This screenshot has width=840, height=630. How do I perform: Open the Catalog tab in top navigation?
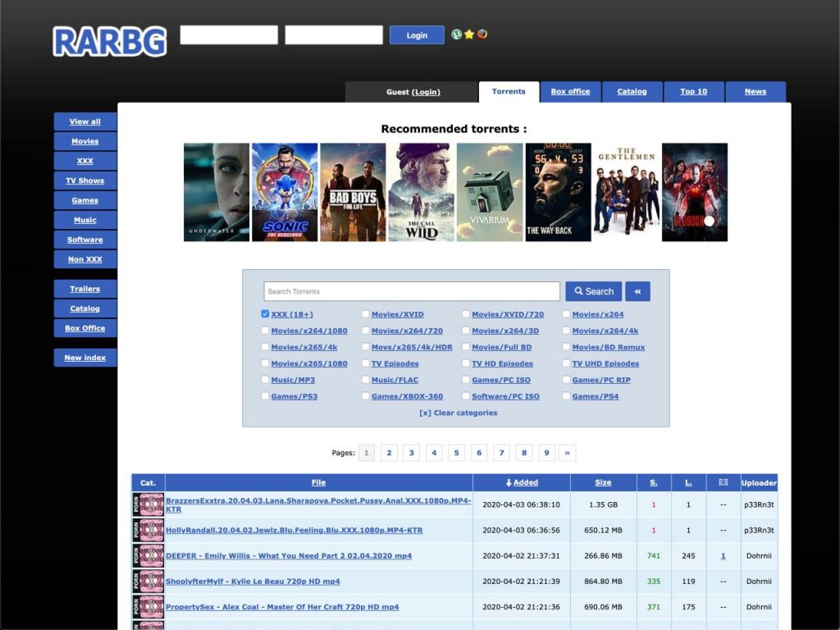pyautogui.click(x=632, y=92)
